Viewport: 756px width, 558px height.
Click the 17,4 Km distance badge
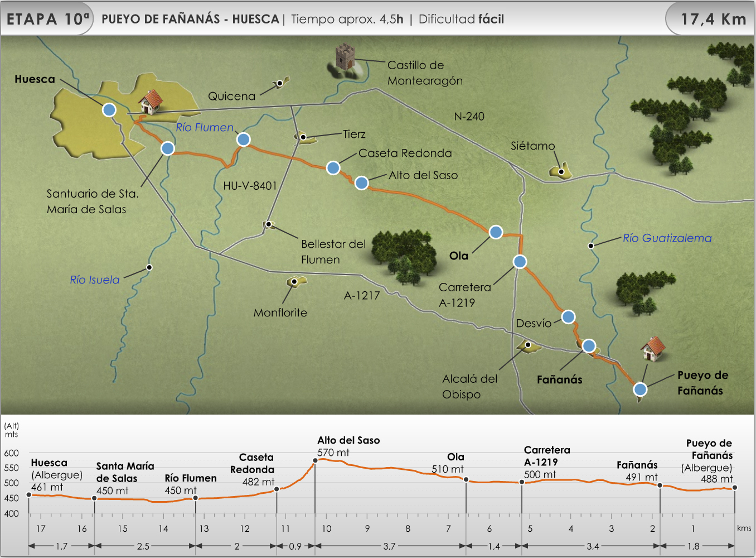[713, 20]
